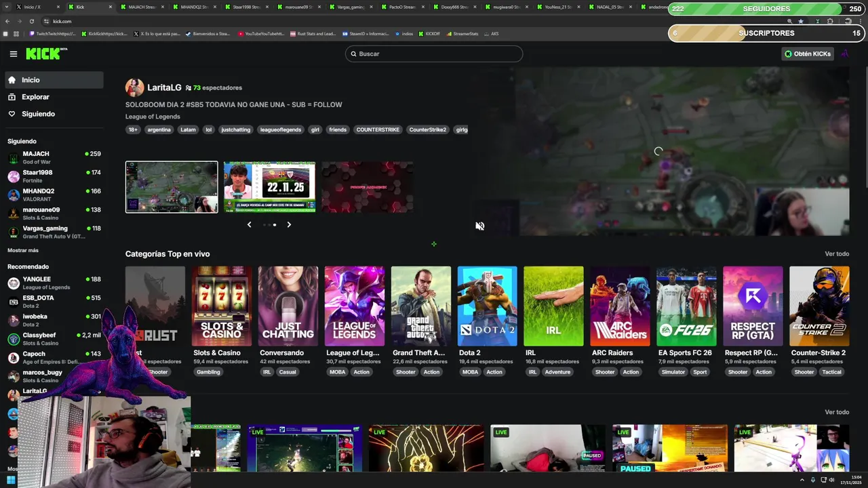This screenshot has height=488, width=868.
Task: Open ESB_DOTA recommended channel
Action: point(54,302)
